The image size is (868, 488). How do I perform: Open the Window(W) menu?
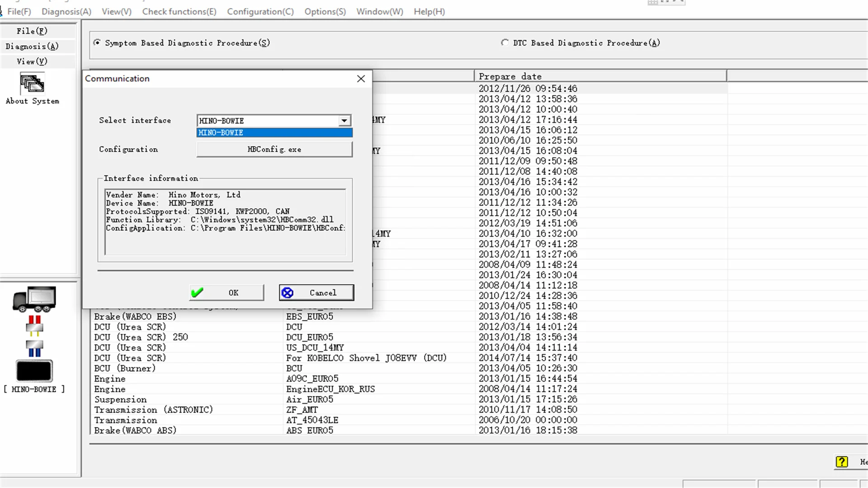tap(380, 12)
